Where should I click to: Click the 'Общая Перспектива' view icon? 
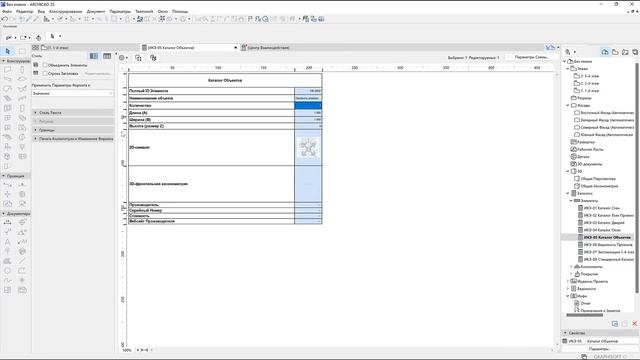coord(577,178)
